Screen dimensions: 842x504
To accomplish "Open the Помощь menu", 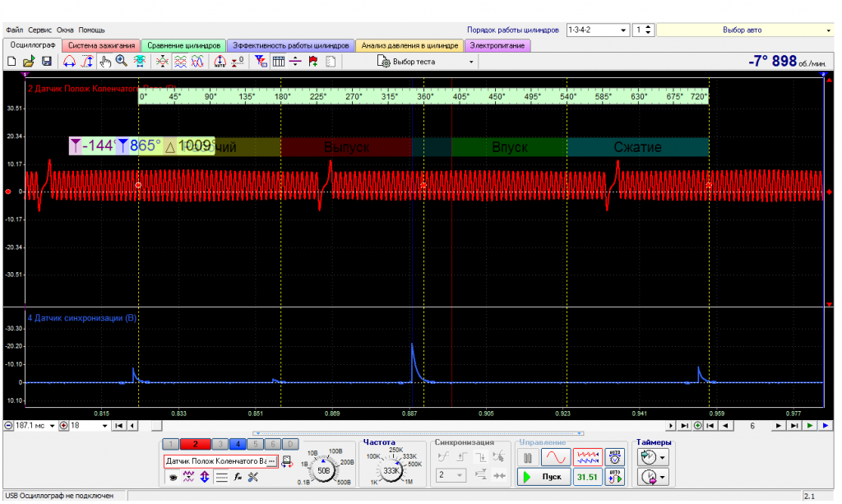I will click(x=91, y=30).
